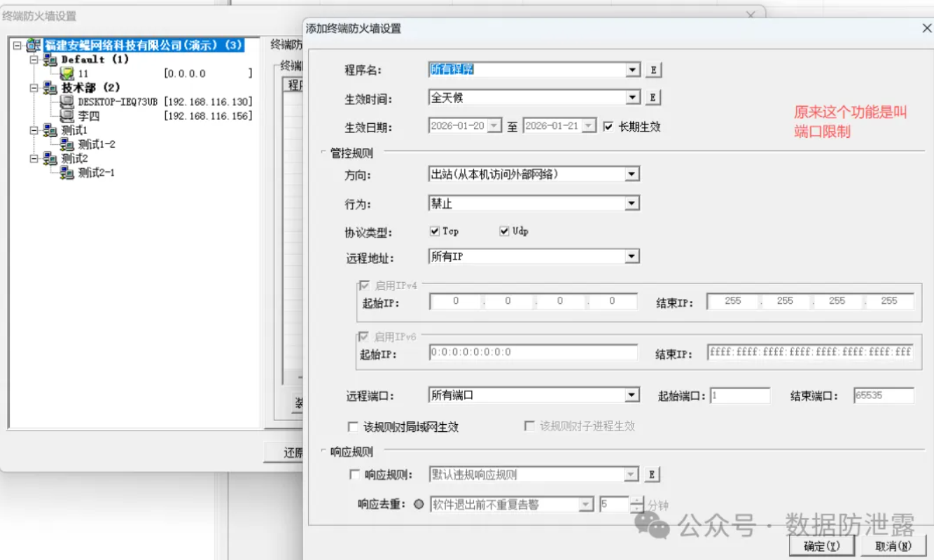Viewport: 934px width, 560px height.
Task: Select the 测试2-1 tree item
Action: point(97,173)
